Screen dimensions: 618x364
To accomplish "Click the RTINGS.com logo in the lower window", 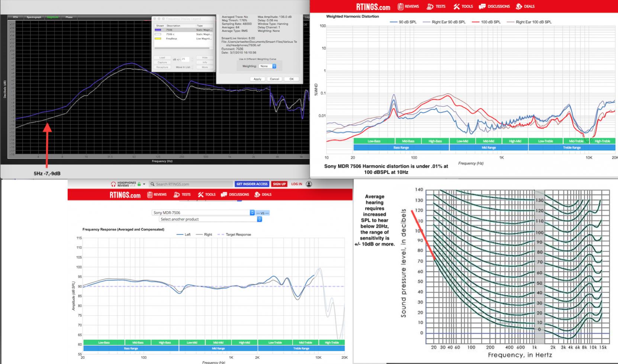I will [x=125, y=195].
